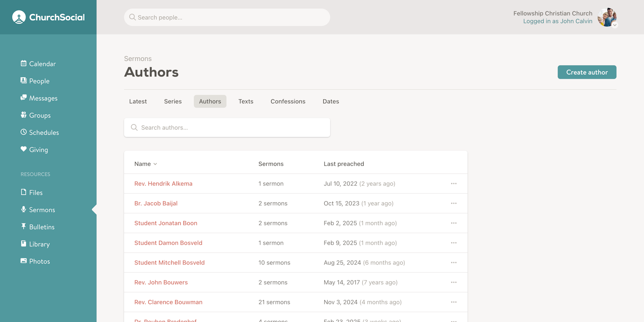
Task: Open the options menu for Rev. Hendrik Alkema
Action: [454, 183]
